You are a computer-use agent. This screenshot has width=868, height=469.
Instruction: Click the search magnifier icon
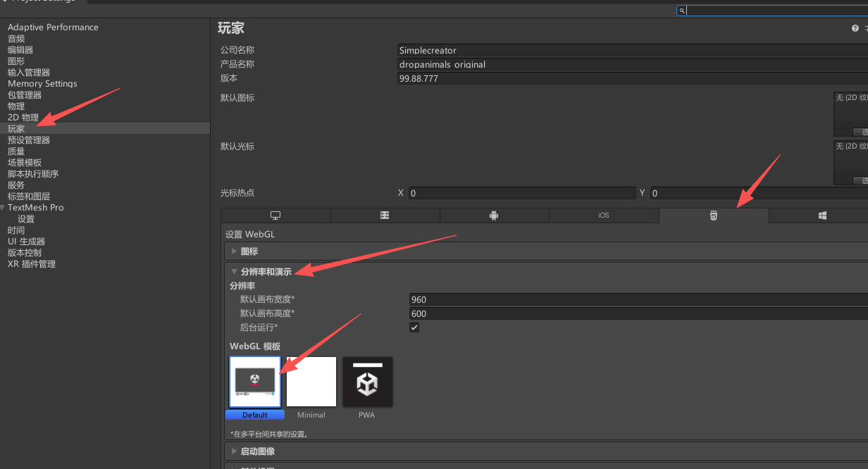[x=682, y=11]
